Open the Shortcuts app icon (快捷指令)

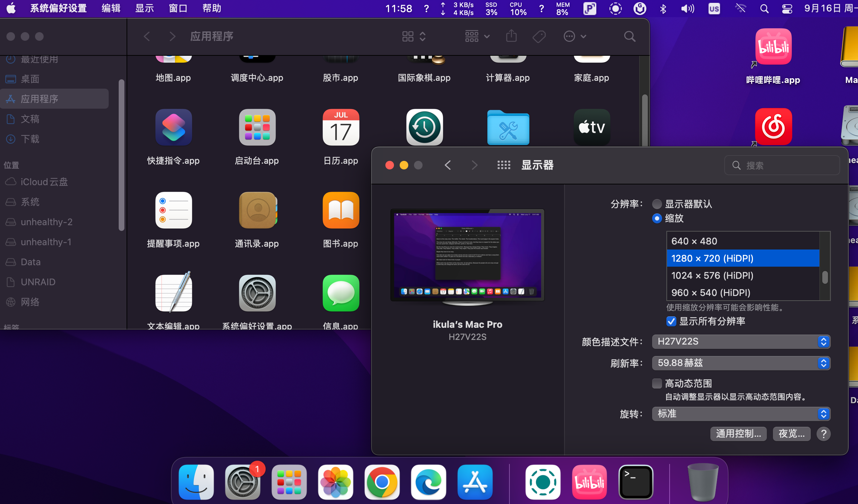(x=173, y=128)
